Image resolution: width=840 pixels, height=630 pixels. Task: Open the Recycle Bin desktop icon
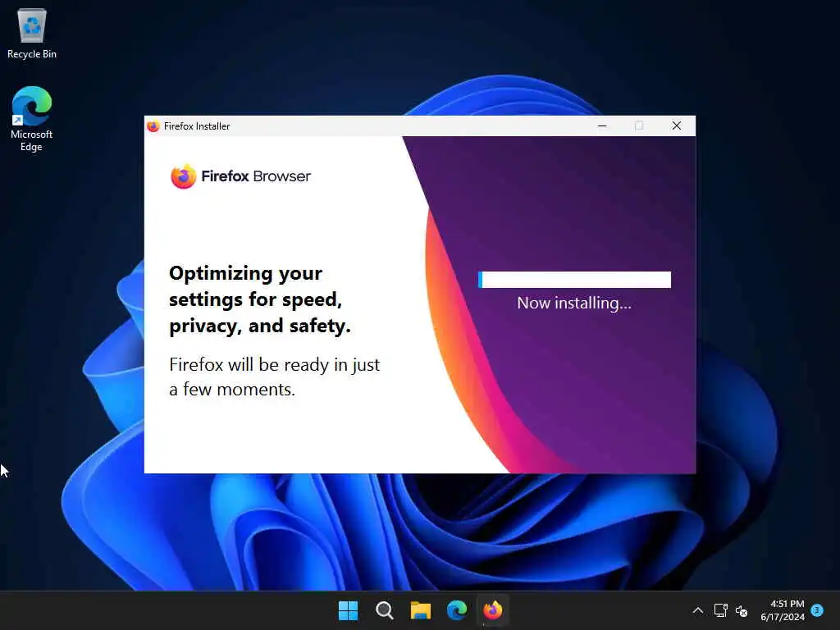(x=32, y=33)
